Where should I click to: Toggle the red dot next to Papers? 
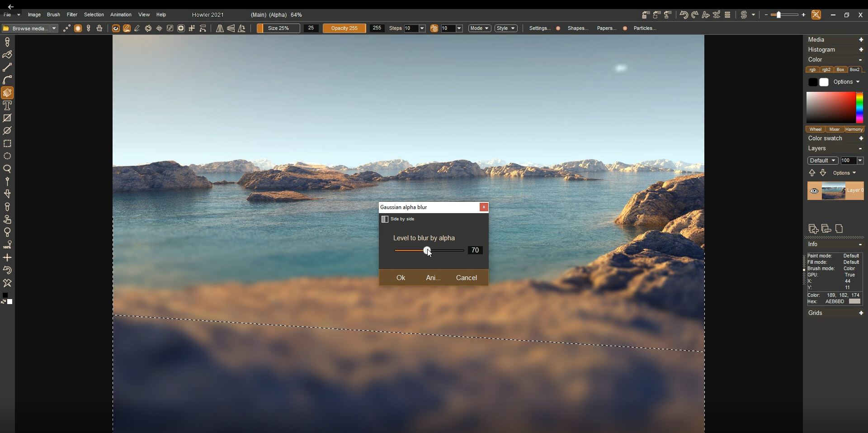(625, 28)
